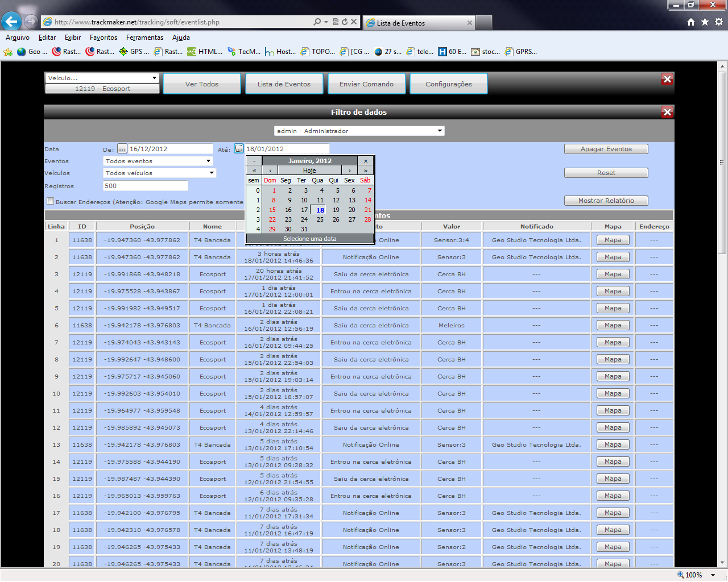Open the date picker button next to 'De:'
The image size is (728, 582).
pyautogui.click(x=122, y=149)
